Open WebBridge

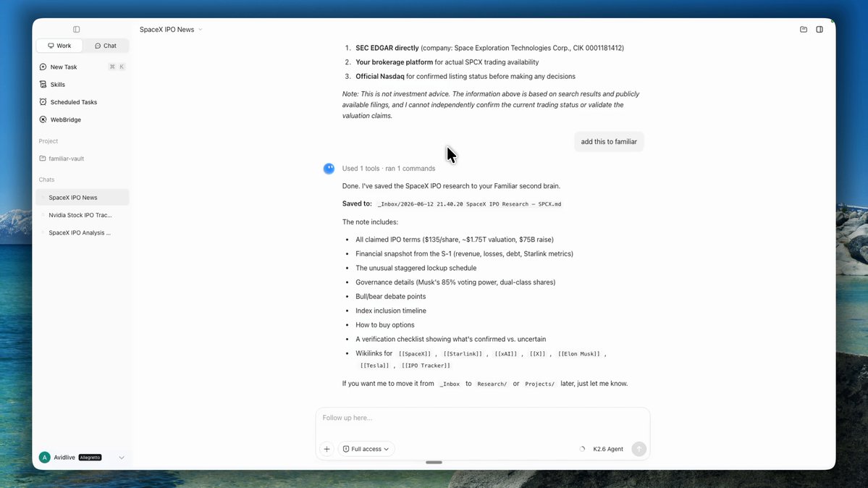pos(82,119)
